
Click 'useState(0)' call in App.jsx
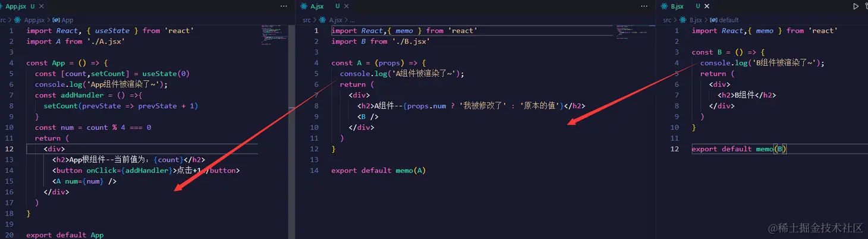[x=166, y=74]
